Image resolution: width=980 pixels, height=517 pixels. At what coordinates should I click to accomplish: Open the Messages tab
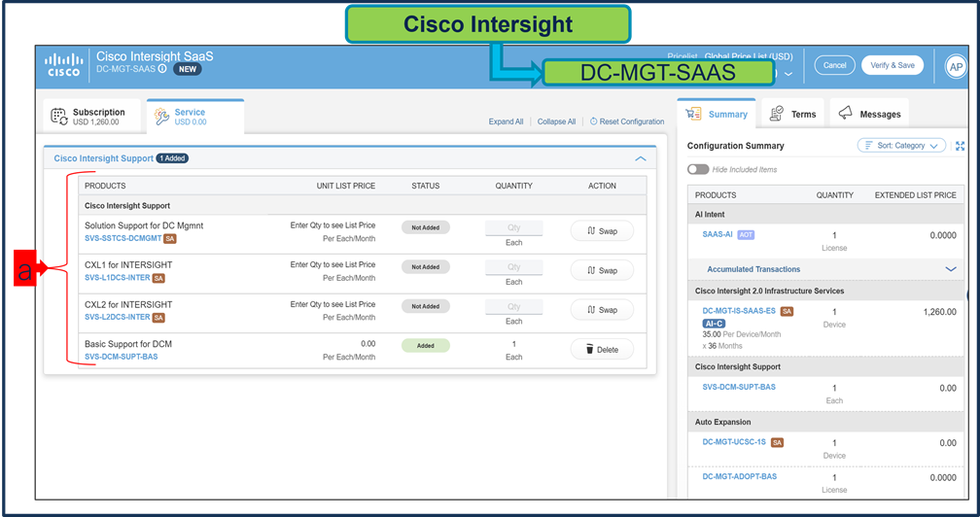click(869, 115)
